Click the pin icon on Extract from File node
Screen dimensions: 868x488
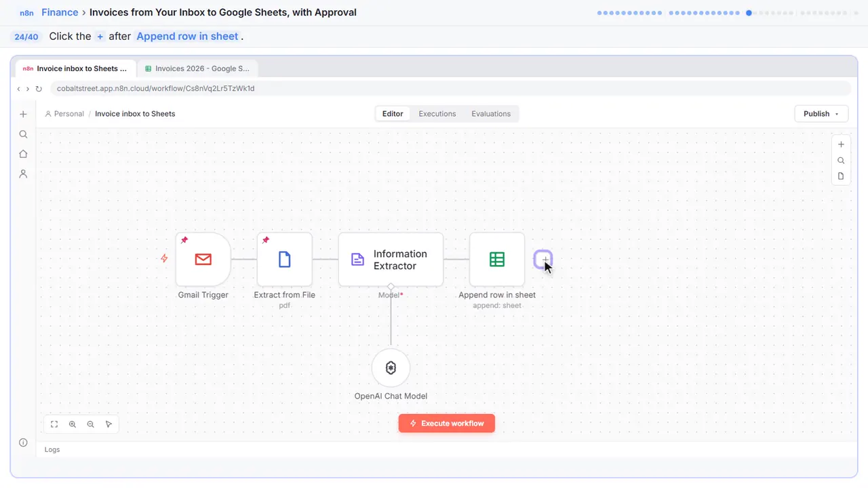[x=266, y=240]
